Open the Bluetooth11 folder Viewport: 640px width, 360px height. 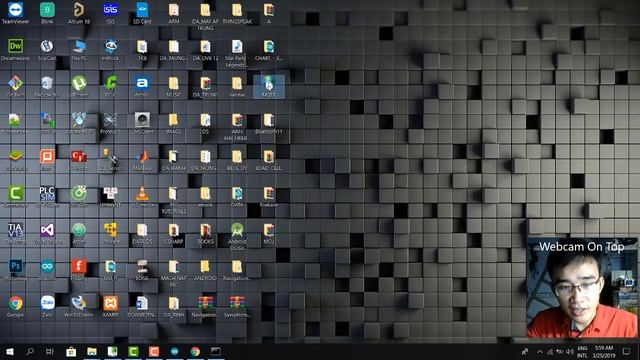(x=269, y=123)
